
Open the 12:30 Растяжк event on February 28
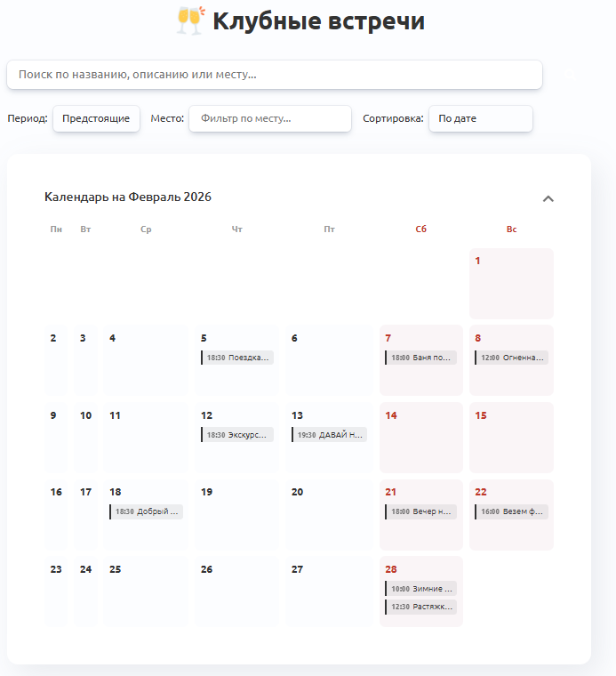(x=421, y=607)
